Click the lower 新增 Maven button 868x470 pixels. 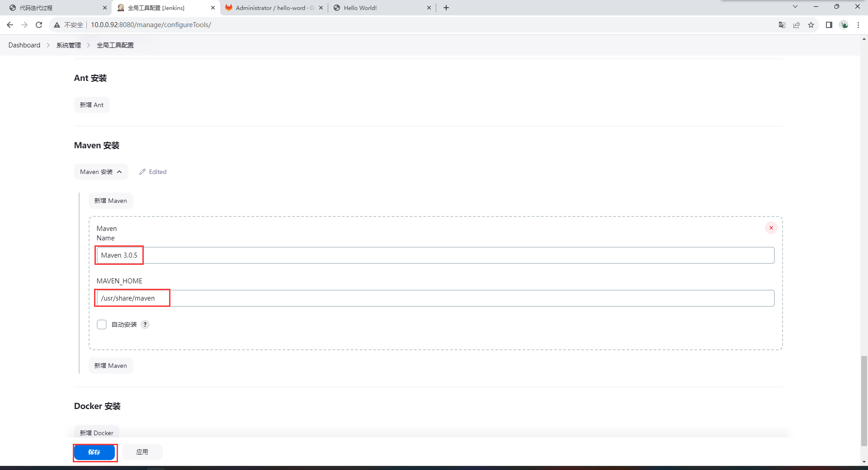tap(111, 366)
